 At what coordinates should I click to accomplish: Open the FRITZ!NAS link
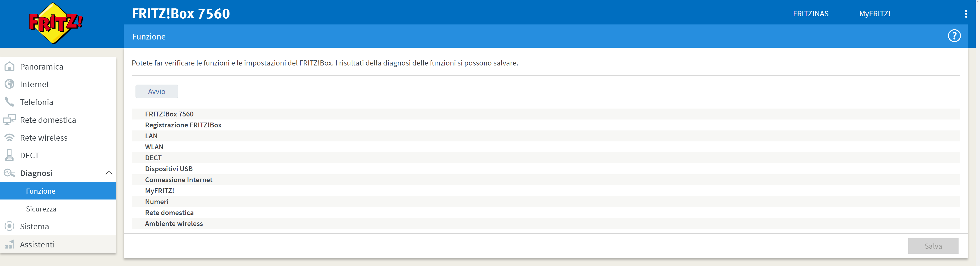[x=810, y=14]
